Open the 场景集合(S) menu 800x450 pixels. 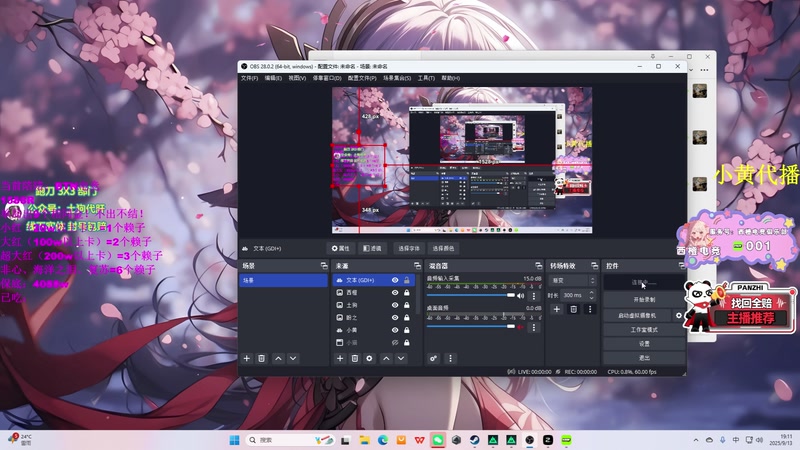[x=397, y=78]
